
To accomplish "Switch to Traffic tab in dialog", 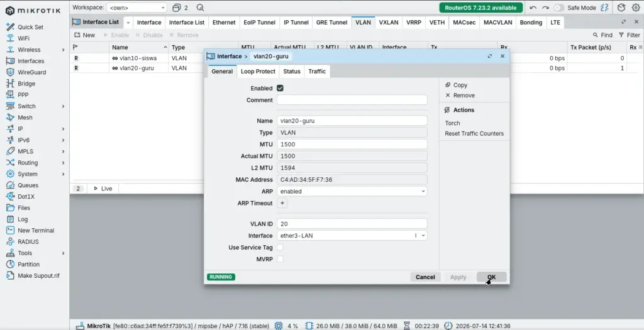I will pos(317,72).
